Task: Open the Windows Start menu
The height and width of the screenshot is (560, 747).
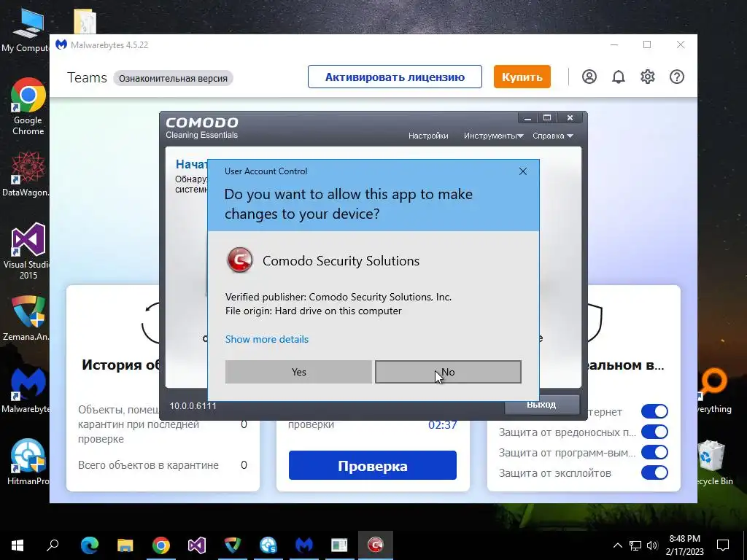Action: (18, 545)
